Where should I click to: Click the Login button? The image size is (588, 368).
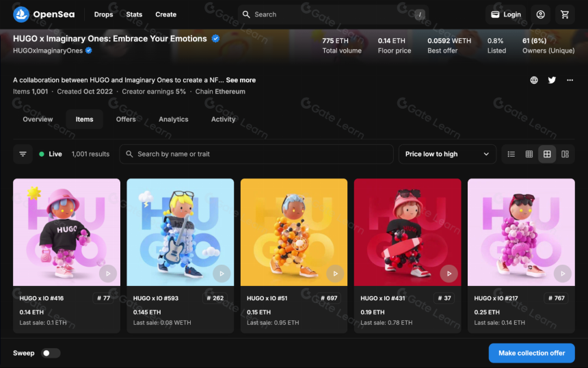click(506, 14)
